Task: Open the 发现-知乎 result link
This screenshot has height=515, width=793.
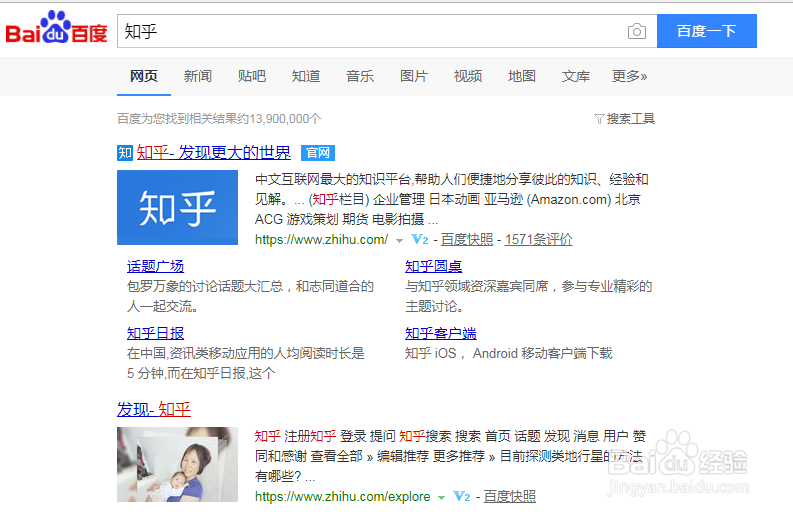Action: pos(154,409)
